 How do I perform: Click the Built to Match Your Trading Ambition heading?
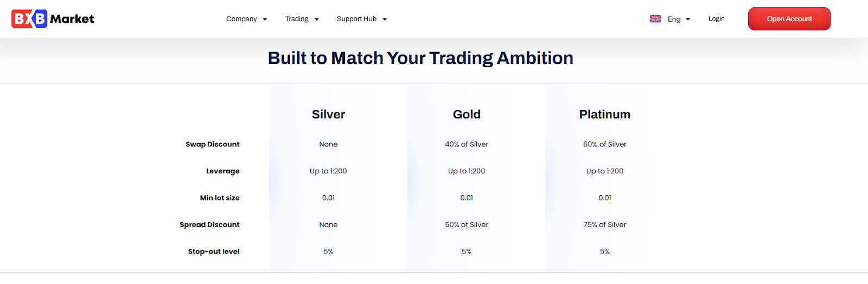coord(420,58)
